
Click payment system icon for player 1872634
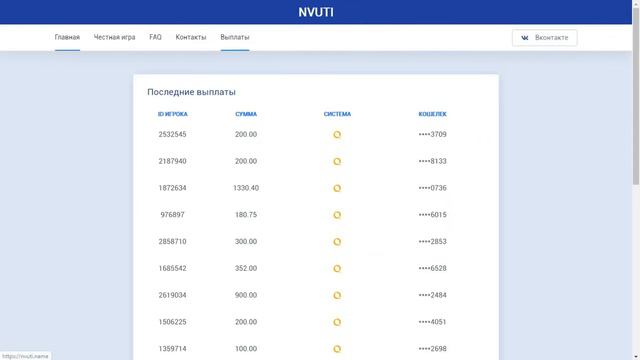click(x=337, y=188)
